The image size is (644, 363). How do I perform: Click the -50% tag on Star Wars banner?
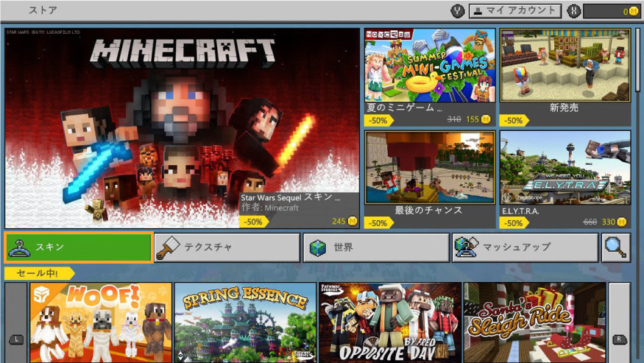254,222
